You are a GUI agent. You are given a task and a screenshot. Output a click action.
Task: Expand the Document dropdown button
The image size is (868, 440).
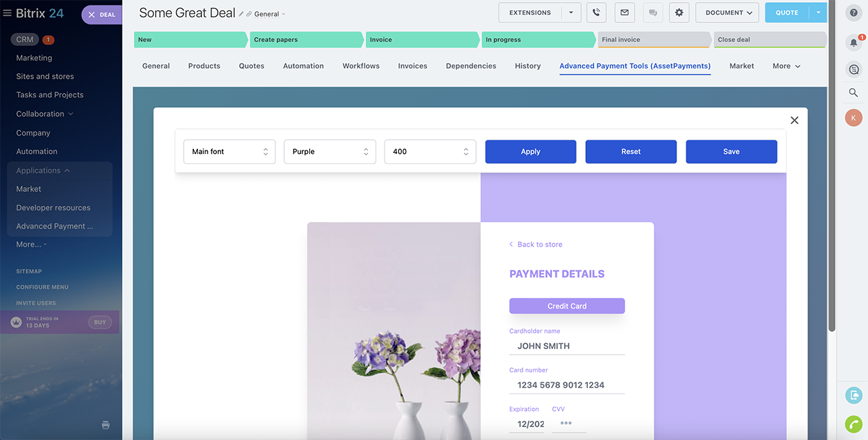(x=728, y=12)
